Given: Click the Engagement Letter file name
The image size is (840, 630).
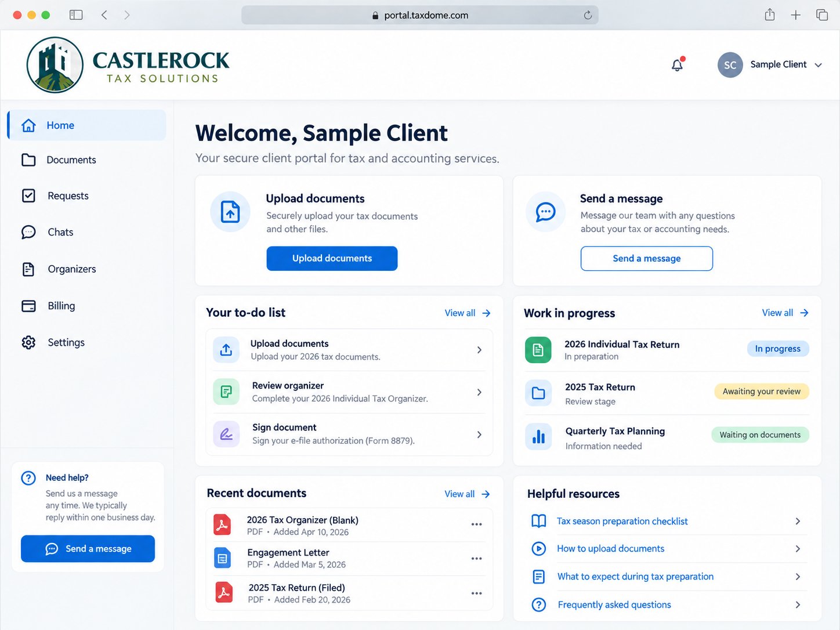Looking at the screenshot, I should coord(288,552).
